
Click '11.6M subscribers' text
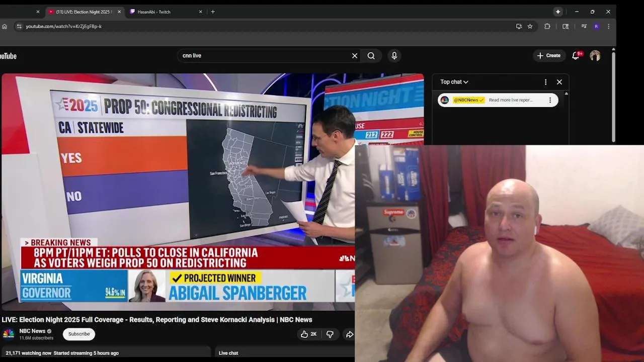click(36, 338)
